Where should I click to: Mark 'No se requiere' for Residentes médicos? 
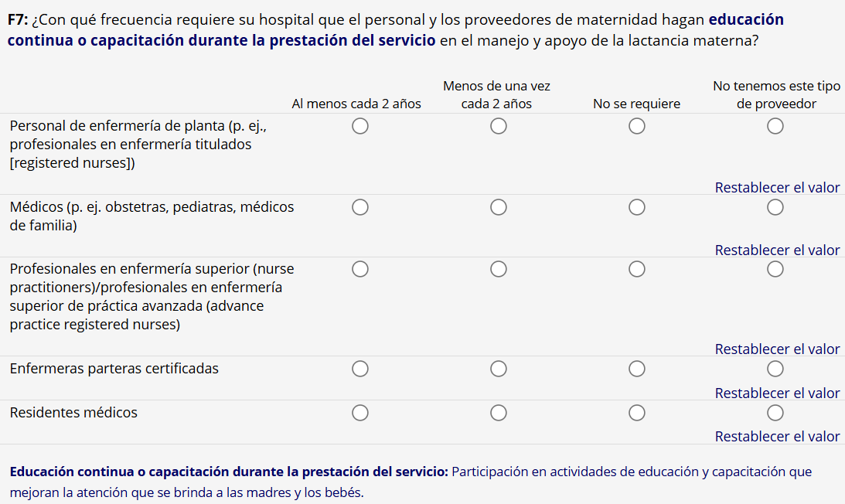tap(636, 413)
